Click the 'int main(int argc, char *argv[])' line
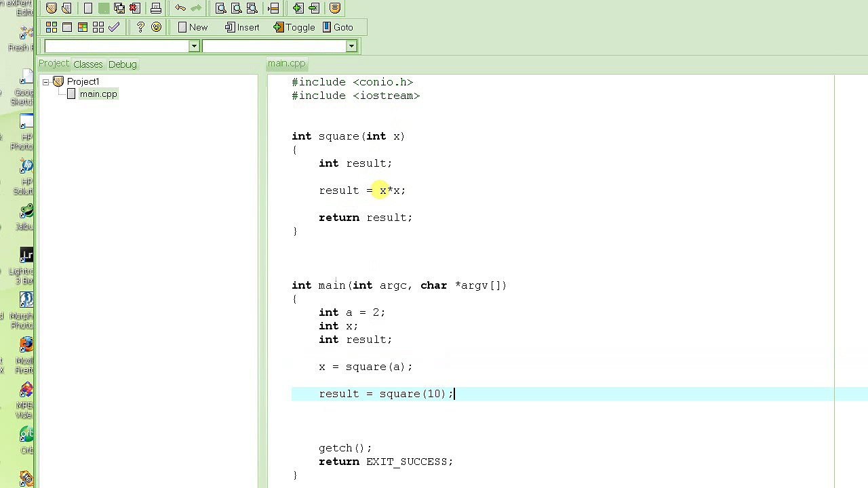This screenshot has height=488, width=868. [x=399, y=285]
